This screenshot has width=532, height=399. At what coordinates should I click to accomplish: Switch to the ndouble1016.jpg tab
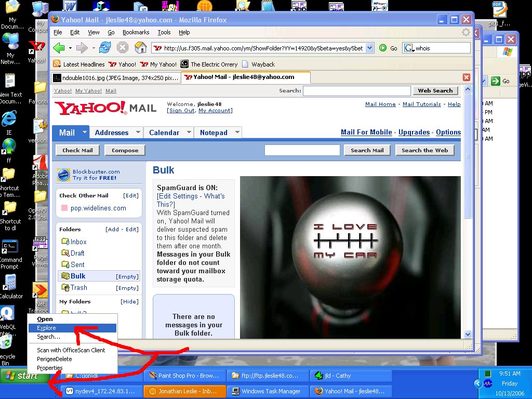coord(116,77)
